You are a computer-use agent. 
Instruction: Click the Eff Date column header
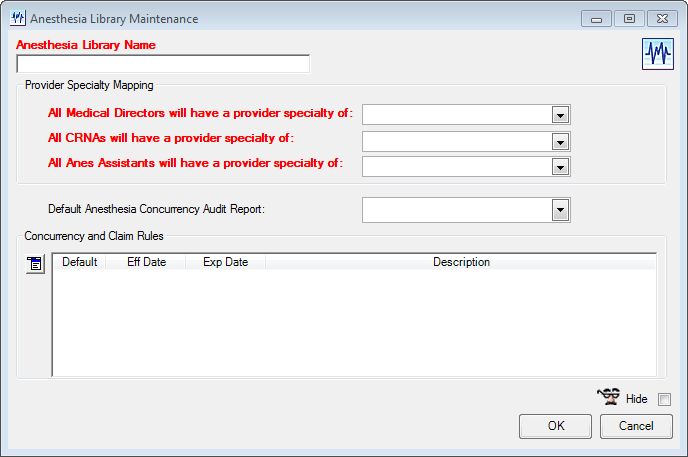(146, 262)
